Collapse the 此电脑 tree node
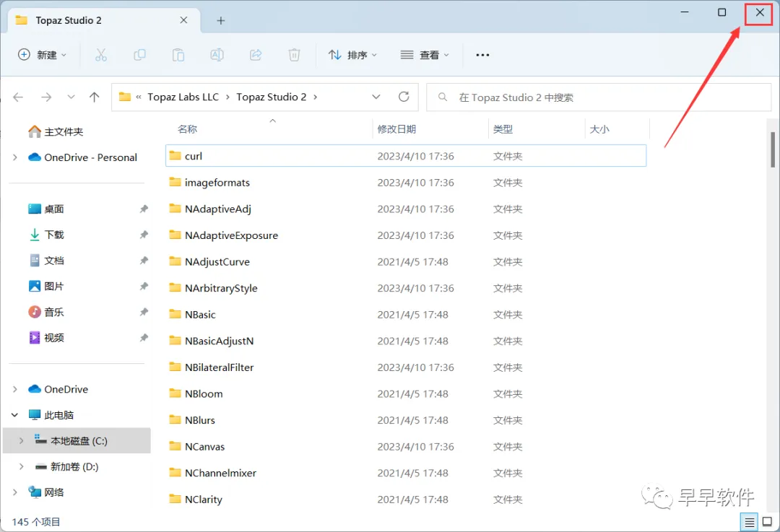This screenshot has width=780, height=532. (15, 415)
